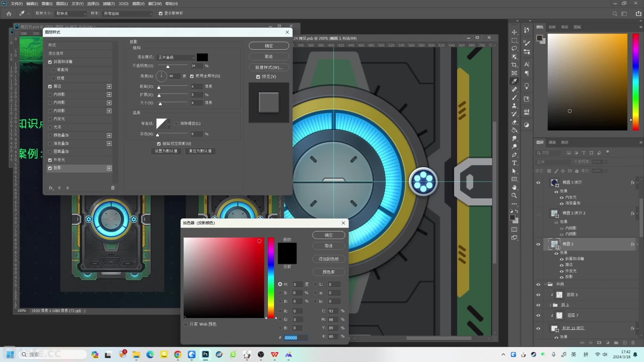
Task: Select the Rectangle shape tool
Action: [514, 179]
